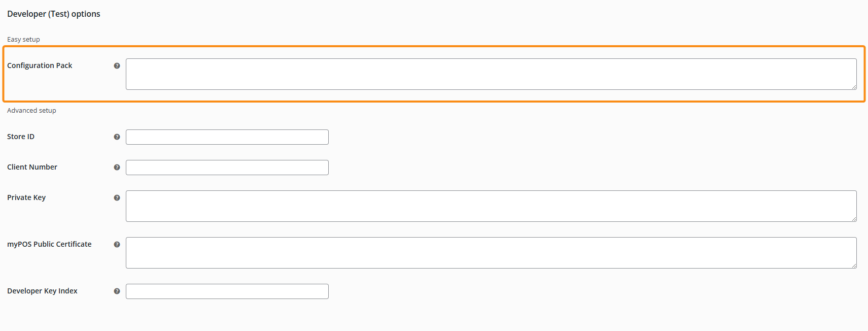Focus the myPOS Public Certificate text area
The width and height of the screenshot is (868, 331).
pos(491,253)
